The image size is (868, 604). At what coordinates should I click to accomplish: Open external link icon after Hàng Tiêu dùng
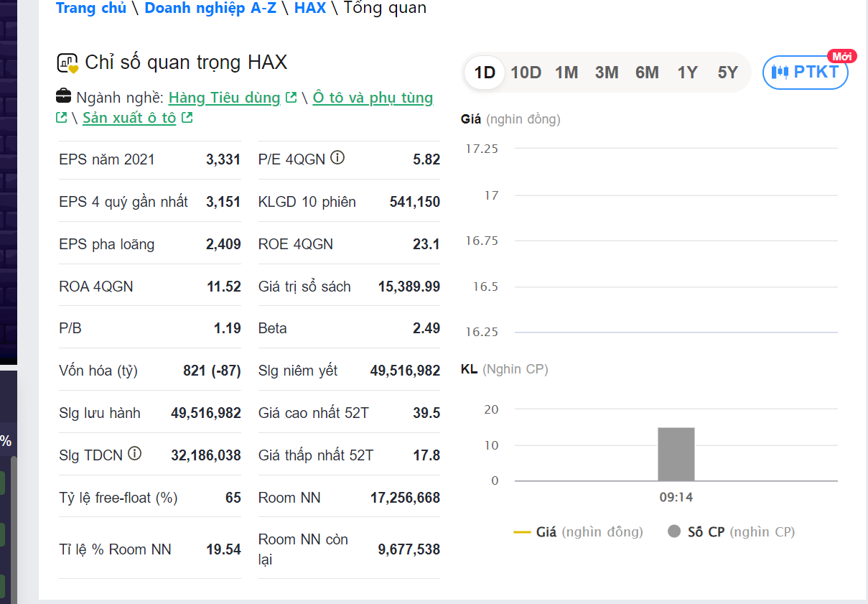point(291,98)
